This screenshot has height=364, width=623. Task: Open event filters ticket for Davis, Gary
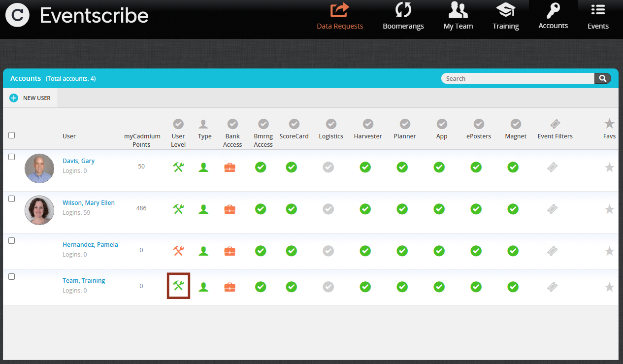point(553,167)
